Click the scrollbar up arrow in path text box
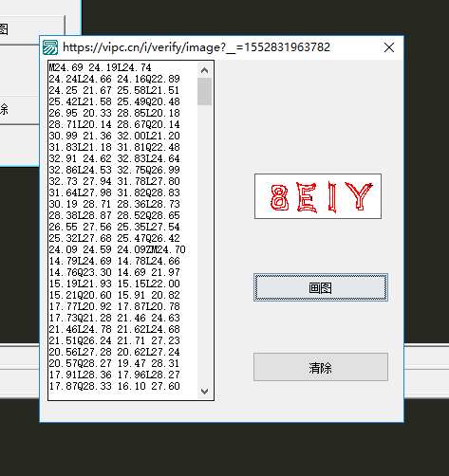Viewport: 449px width, 476px height. (204, 70)
